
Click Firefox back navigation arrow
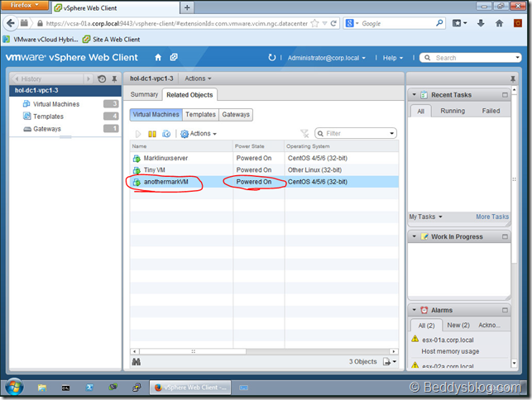coord(11,23)
